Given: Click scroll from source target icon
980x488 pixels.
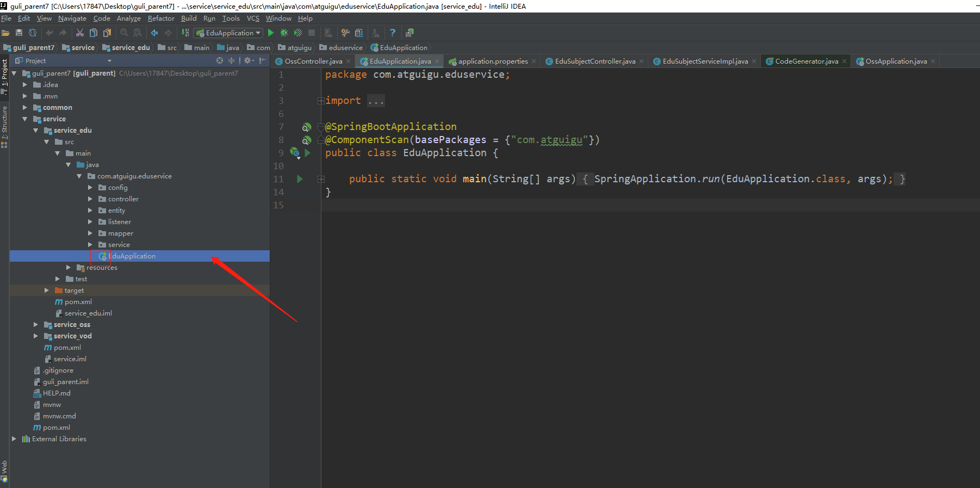Looking at the screenshot, I should coord(220,60).
